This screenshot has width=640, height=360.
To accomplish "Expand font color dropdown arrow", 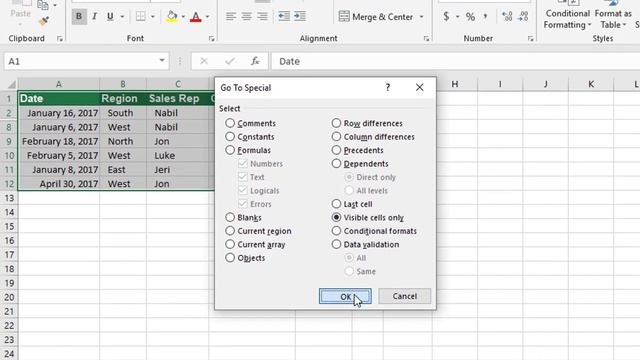I will pos(207,17).
